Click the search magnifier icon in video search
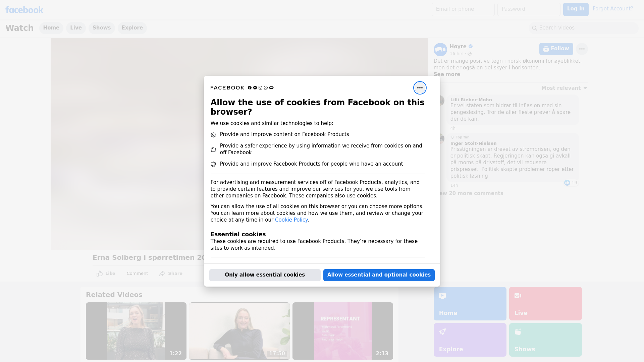644x362 pixels. (535, 28)
